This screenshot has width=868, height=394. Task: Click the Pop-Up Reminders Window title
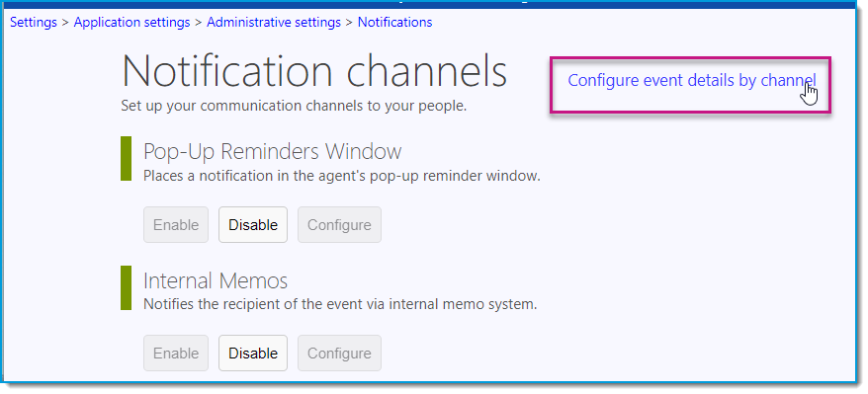[x=272, y=152]
